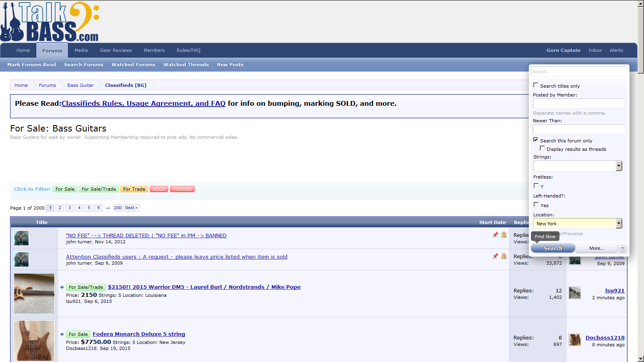Expand search options with the round arrow button
Screen dimensions: 644x362
(x=623, y=248)
